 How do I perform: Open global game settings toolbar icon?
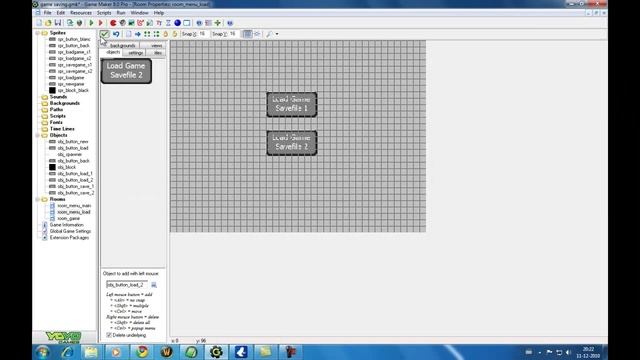(x=209, y=23)
